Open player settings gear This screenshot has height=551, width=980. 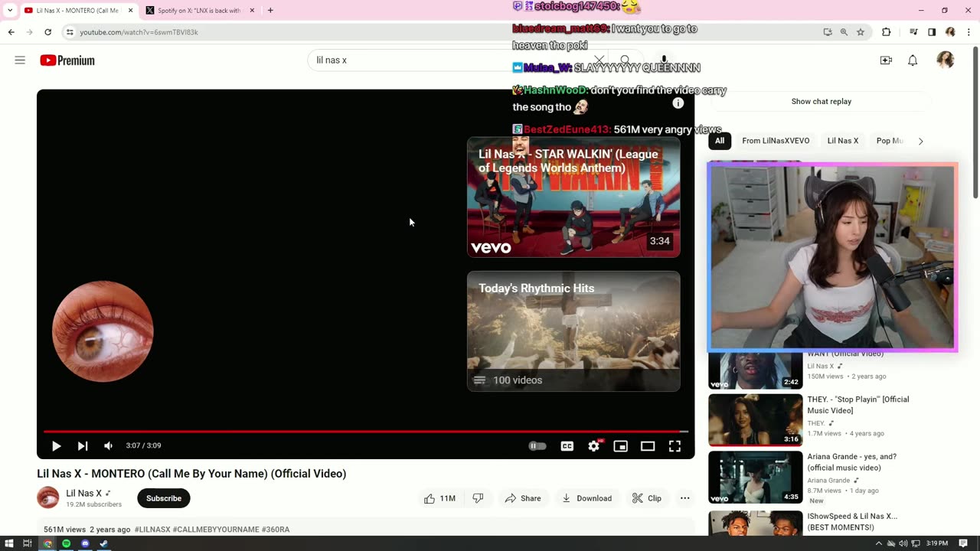click(x=594, y=446)
